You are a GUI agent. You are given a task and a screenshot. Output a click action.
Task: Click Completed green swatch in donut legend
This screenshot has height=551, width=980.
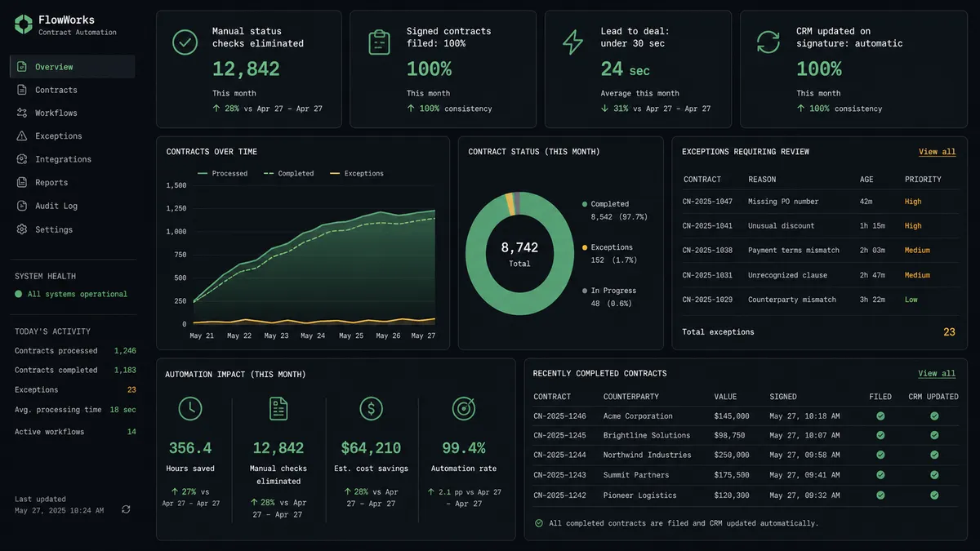click(x=585, y=204)
